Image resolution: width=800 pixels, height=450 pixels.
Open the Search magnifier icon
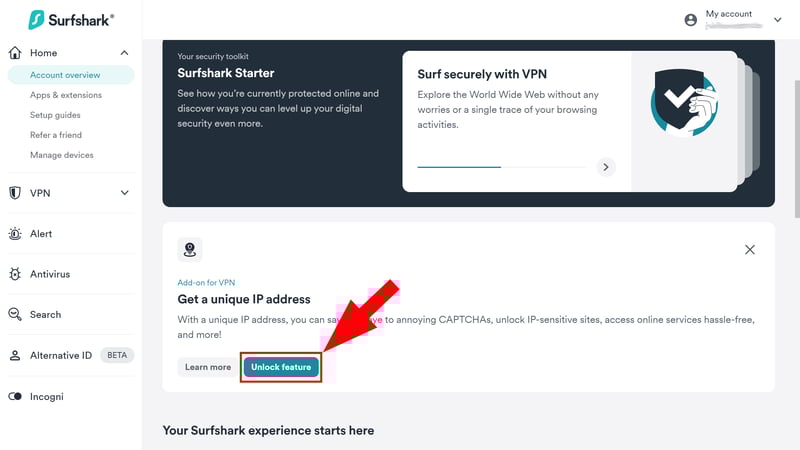click(15, 314)
